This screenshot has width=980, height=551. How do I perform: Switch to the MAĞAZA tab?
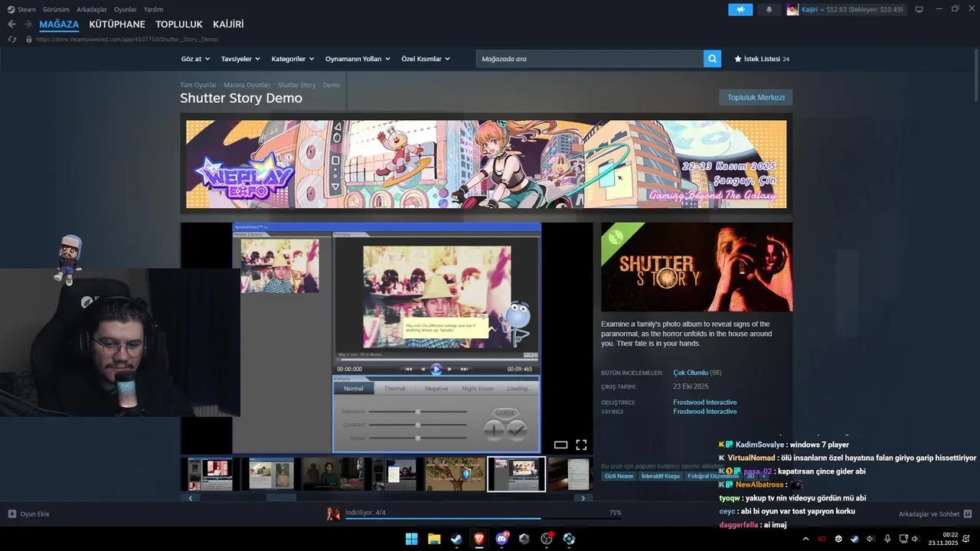click(59, 24)
